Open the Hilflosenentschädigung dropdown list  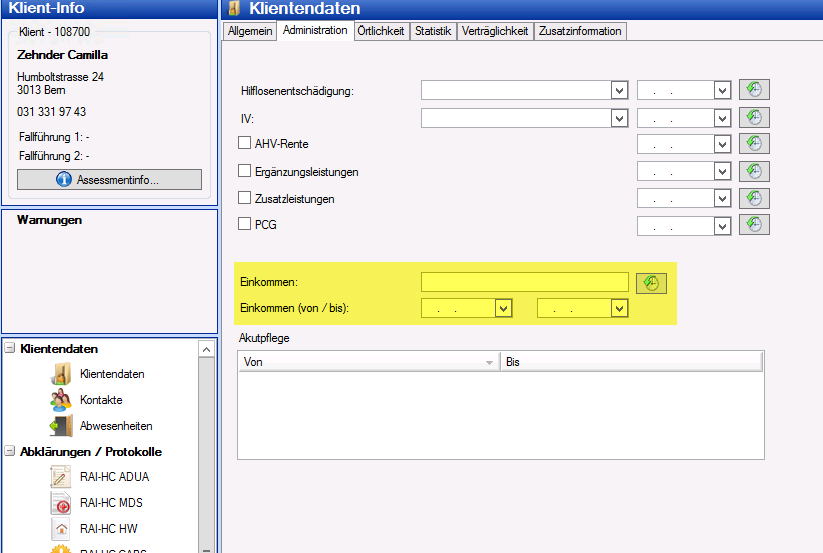(x=619, y=90)
